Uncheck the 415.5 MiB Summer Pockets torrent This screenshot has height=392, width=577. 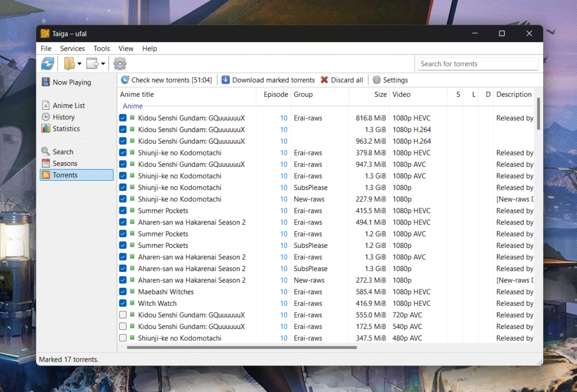pyautogui.click(x=123, y=211)
